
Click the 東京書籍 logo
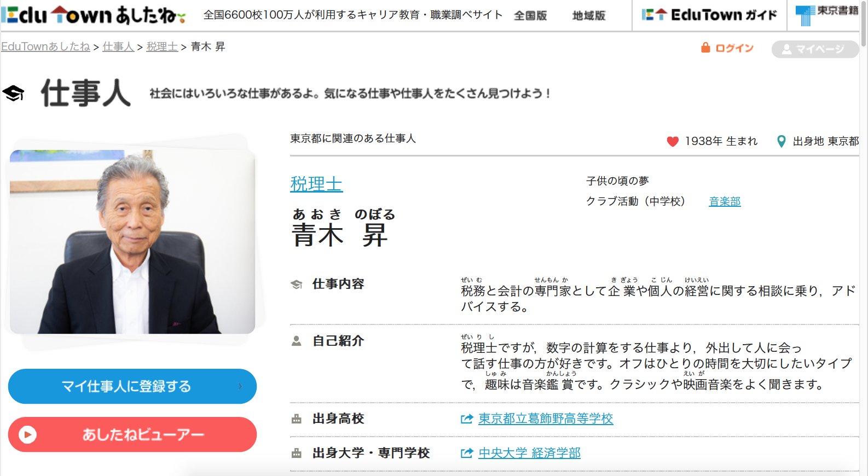click(x=826, y=15)
